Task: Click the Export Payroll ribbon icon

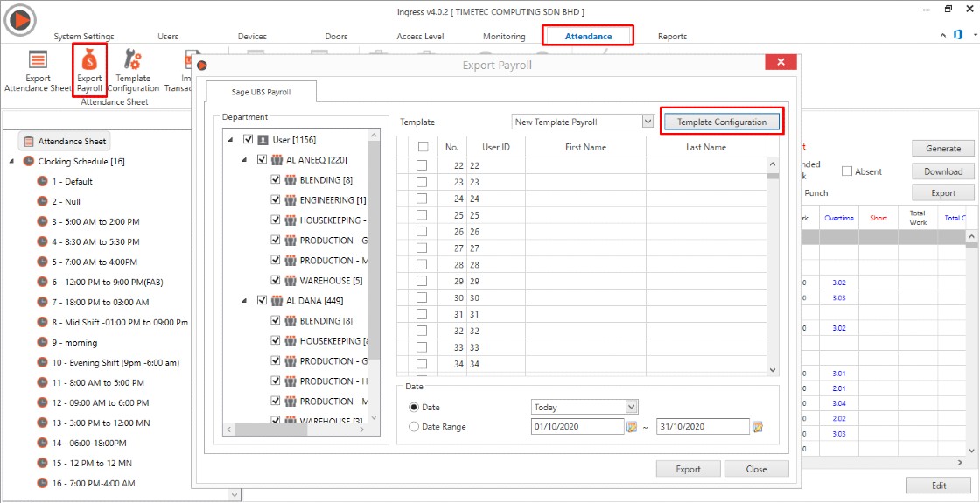Action: 89,60
